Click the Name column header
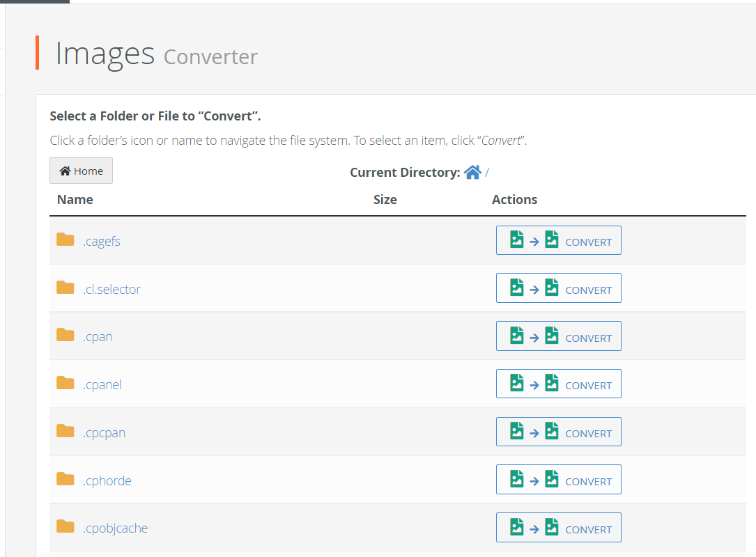Screen dimensions: 756x557 [x=75, y=200]
